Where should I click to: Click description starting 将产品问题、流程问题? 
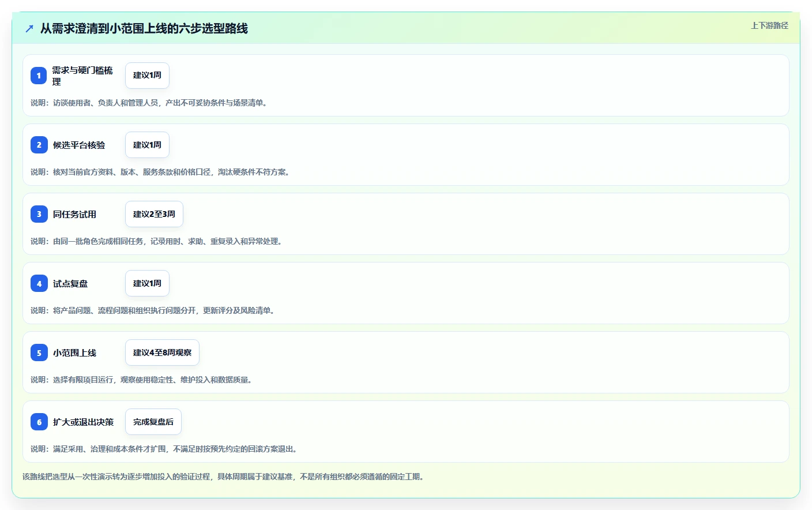(x=153, y=310)
